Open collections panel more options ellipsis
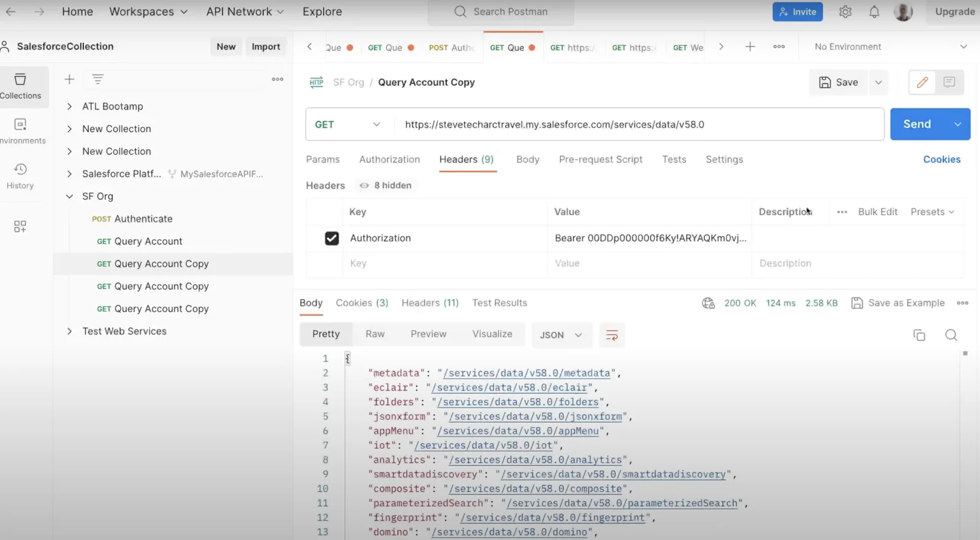Screen dimensions: 980x540 tap(277, 79)
